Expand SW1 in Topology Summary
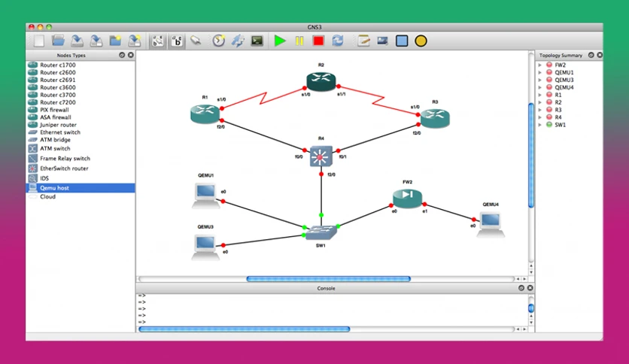Screen dimensions: 629x364 point(540,125)
